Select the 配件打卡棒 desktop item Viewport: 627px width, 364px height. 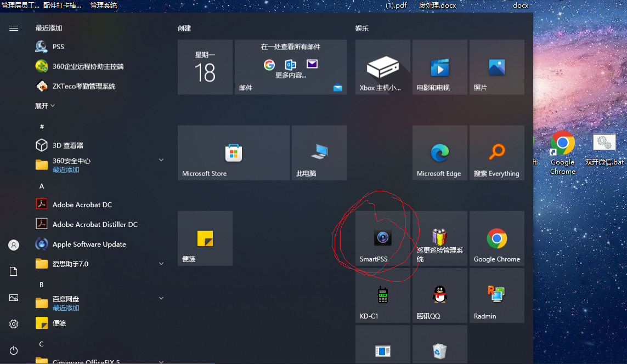tap(62, 5)
